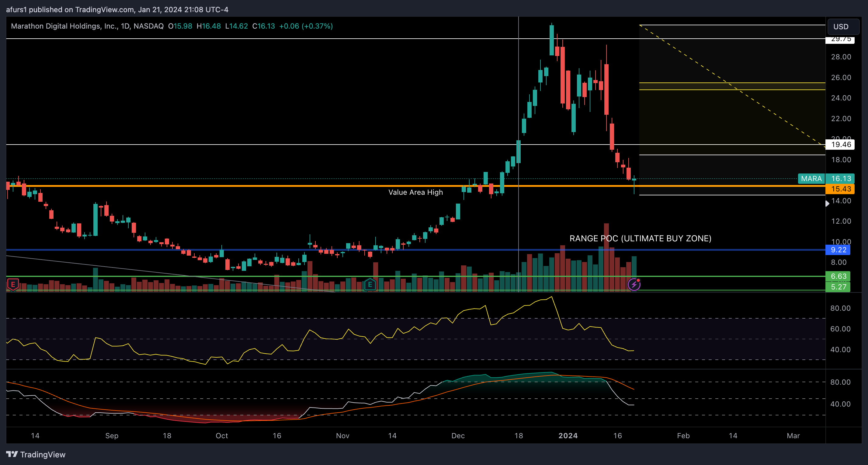The height and width of the screenshot is (465, 868).
Task: Click the O15.98 open value
Action: coord(180,26)
